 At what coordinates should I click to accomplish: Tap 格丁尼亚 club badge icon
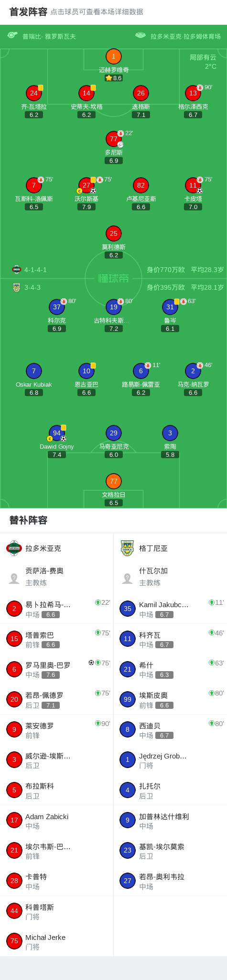(x=127, y=548)
